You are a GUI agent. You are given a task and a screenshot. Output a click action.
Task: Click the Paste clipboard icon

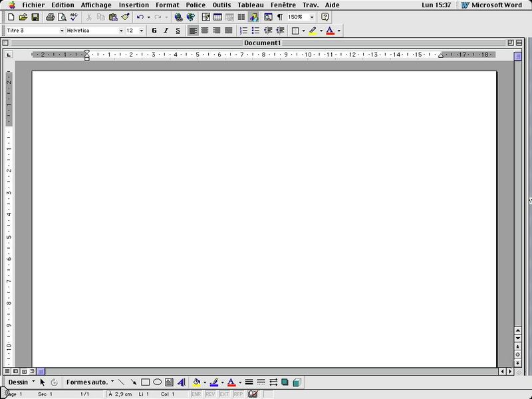pos(113,17)
